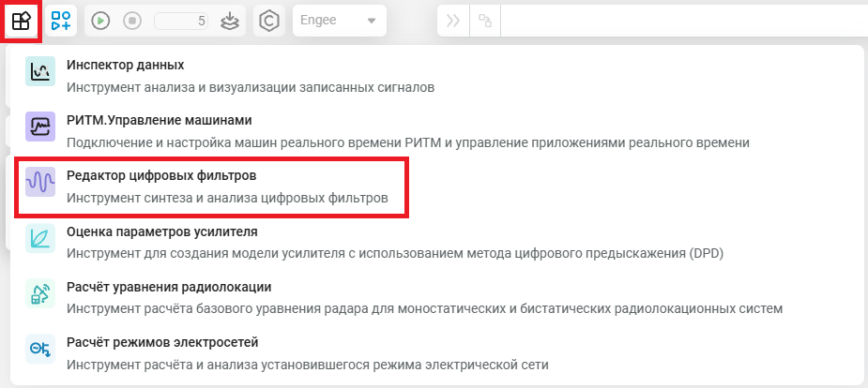
Task: Click the add blocks library icon
Action: 61,21
